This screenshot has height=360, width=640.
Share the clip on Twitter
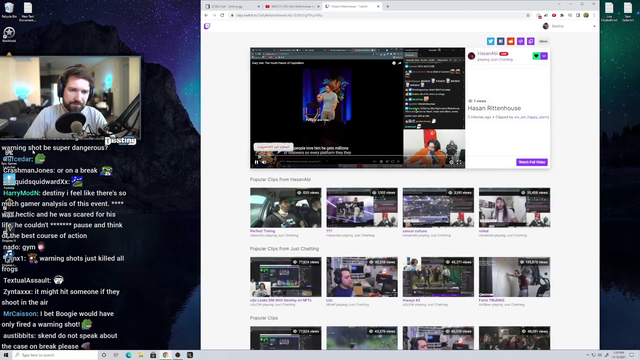coord(491,41)
